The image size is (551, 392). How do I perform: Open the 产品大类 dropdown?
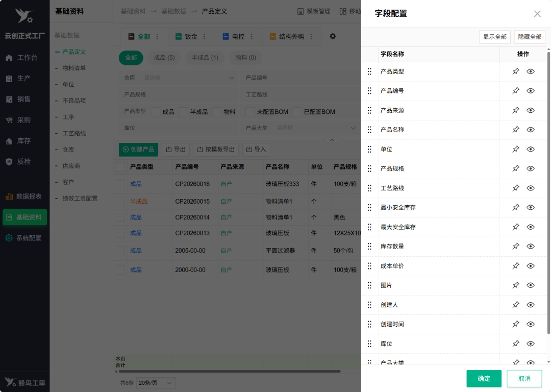pyautogui.click(x=300, y=128)
